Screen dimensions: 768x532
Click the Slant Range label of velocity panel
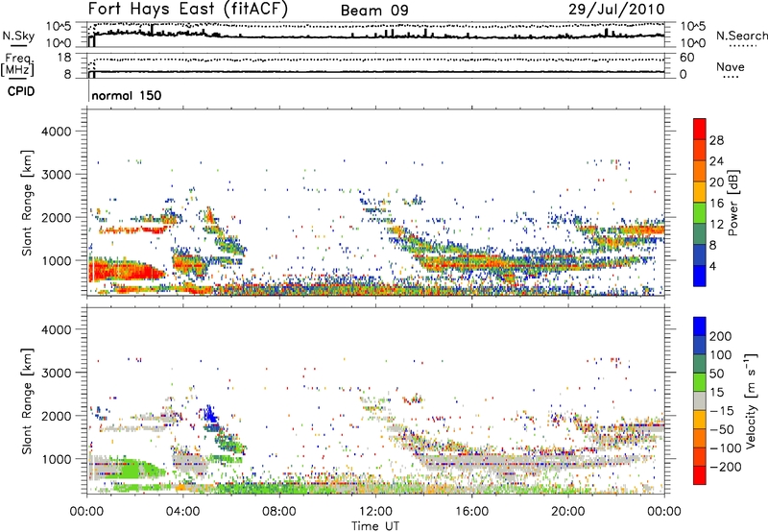click(x=27, y=400)
